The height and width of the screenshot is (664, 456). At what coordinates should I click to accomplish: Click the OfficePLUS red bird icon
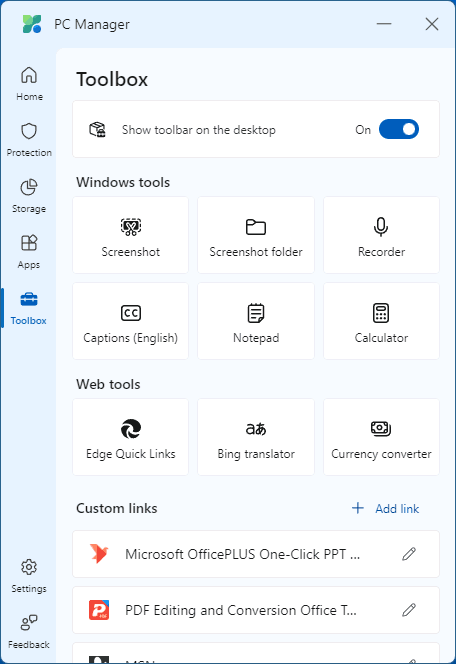(99, 554)
